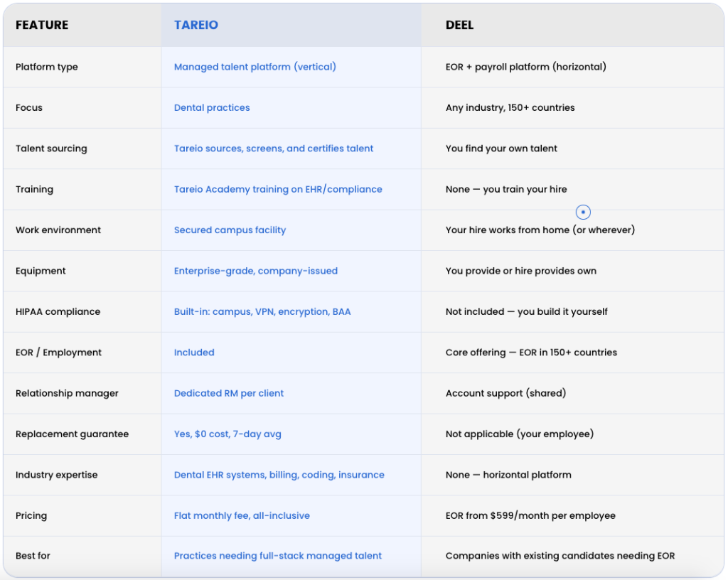Click the 'Dental practices' cell
Screen dimensions: 728x580
(212, 107)
